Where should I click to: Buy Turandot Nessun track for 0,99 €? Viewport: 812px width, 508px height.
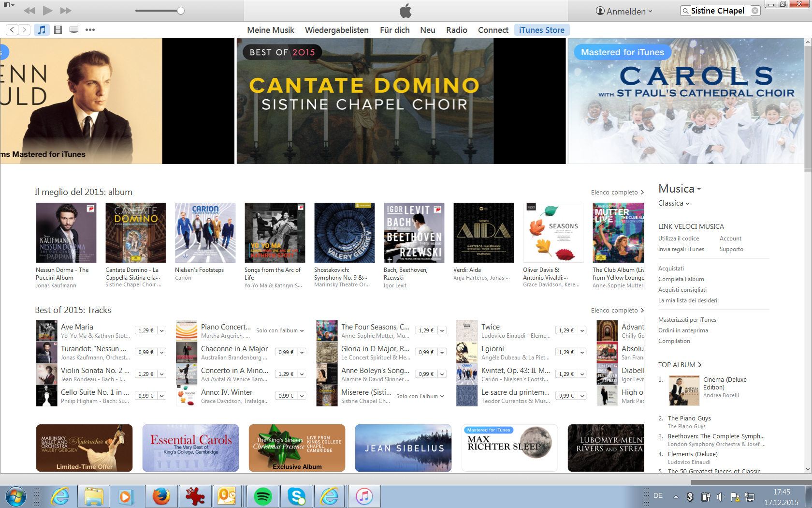[145, 352]
